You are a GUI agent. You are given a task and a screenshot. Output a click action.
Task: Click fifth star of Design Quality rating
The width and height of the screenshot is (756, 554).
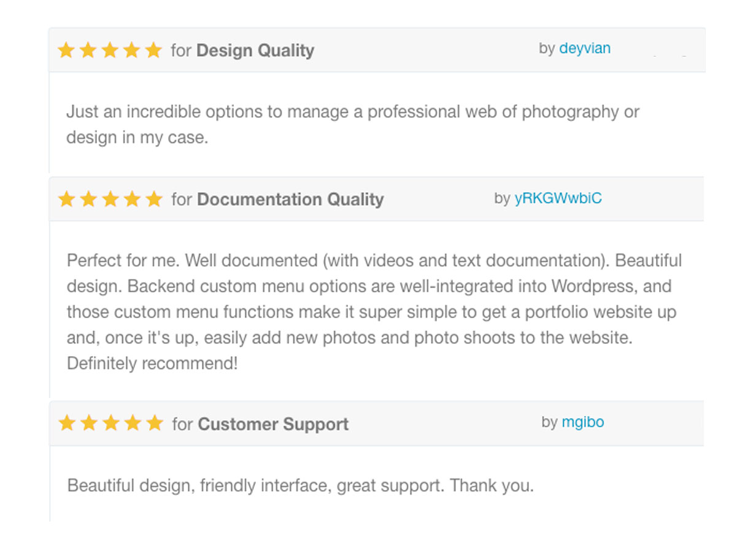[153, 50]
